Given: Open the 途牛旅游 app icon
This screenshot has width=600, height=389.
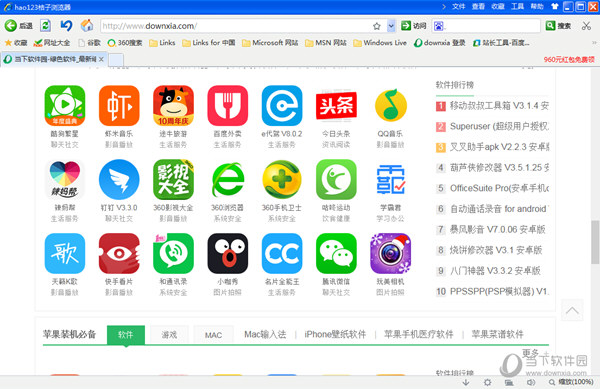Looking at the screenshot, I should (173, 106).
